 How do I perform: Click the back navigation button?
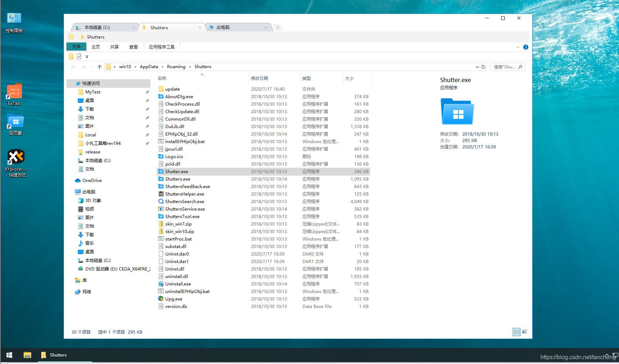coord(74,67)
